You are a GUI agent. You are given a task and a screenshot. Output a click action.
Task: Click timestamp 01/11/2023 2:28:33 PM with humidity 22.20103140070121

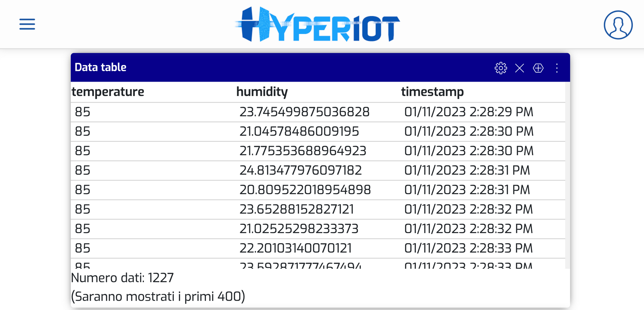(468, 248)
